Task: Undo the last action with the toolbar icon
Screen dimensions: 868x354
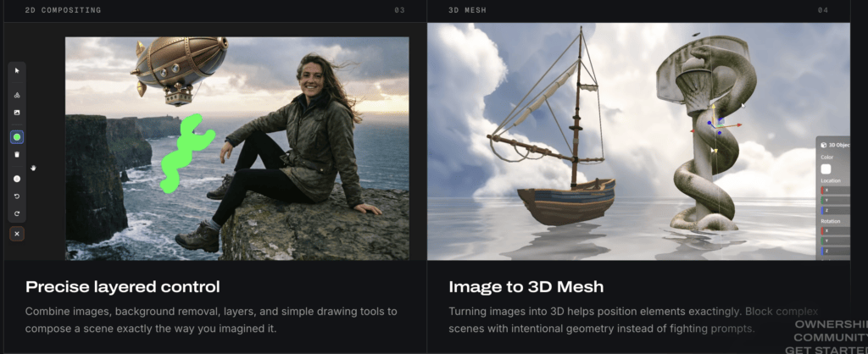Action: click(x=17, y=196)
